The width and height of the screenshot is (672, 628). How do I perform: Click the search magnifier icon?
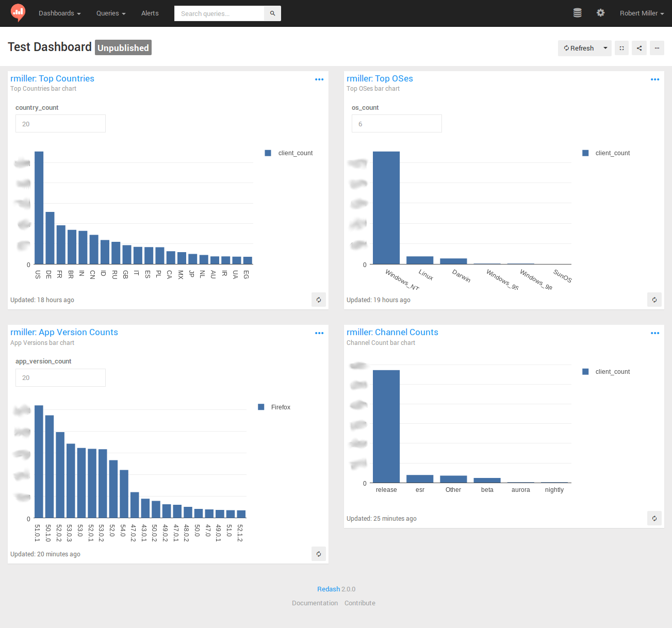(272, 13)
